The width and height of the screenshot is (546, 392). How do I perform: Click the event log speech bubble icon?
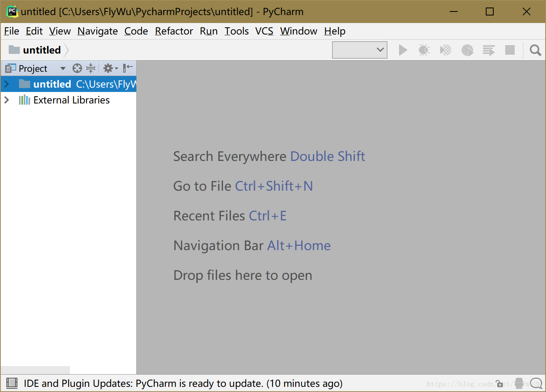(536, 383)
